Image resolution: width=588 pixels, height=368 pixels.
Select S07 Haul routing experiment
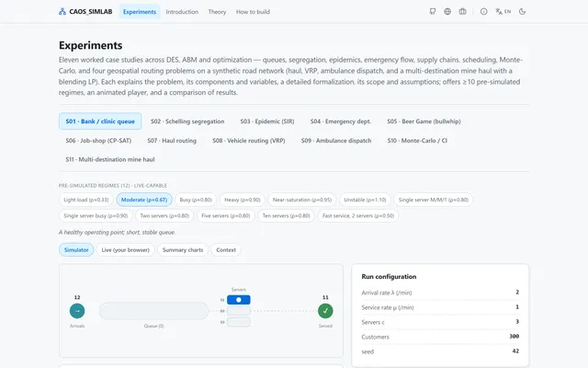pyautogui.click(x=172, y=141)
